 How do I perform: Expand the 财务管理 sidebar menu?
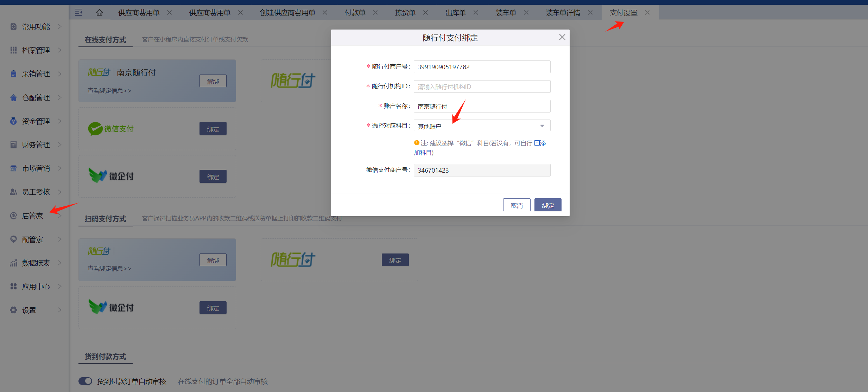[35, 145]
